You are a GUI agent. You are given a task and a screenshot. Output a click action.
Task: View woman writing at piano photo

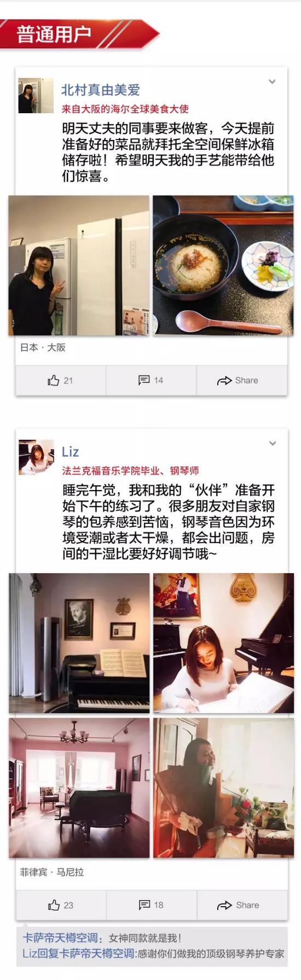coord(223,643)
